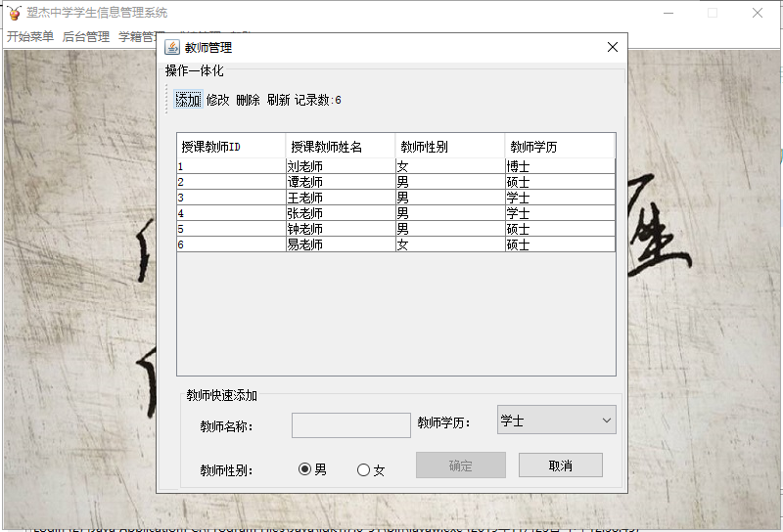783x532 pixels.
Task: Click the 学士 cell in 张老师 row
Action: click(560, 213)
